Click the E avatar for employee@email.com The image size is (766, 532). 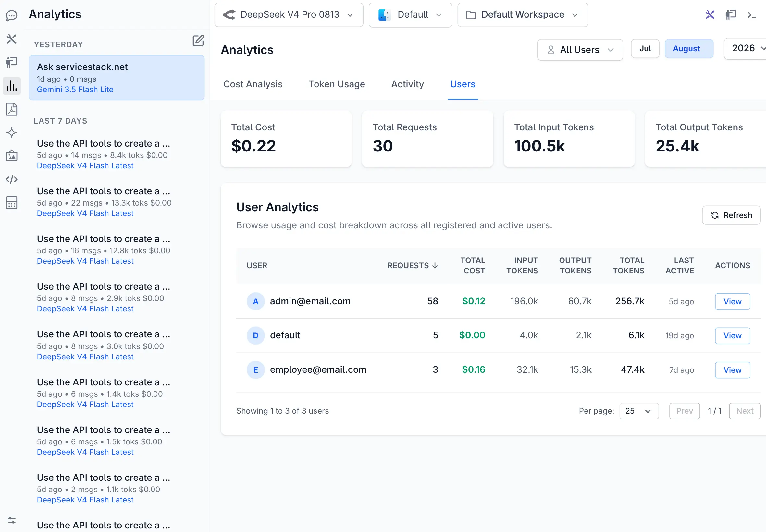255,370
